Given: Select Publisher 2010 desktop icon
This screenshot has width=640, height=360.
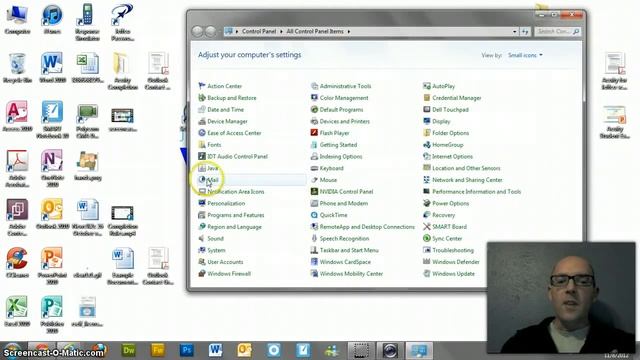Looking at the screenshot, I should (52, 314).
